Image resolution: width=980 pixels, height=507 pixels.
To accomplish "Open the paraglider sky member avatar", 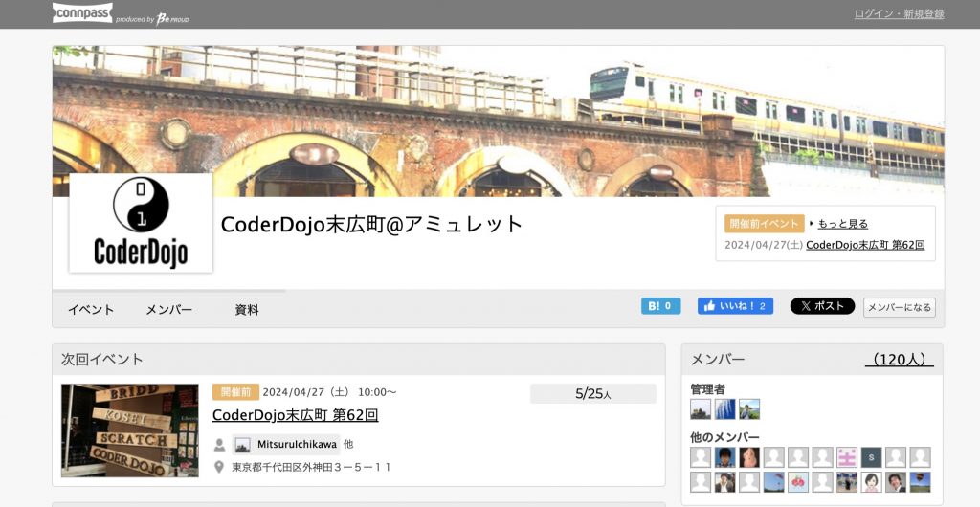I will (773, 482).
